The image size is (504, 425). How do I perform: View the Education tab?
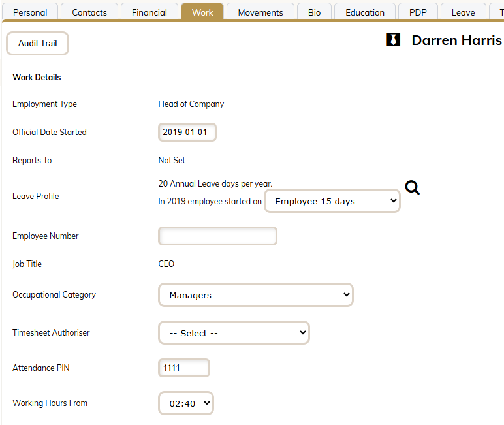coord(365,12)
